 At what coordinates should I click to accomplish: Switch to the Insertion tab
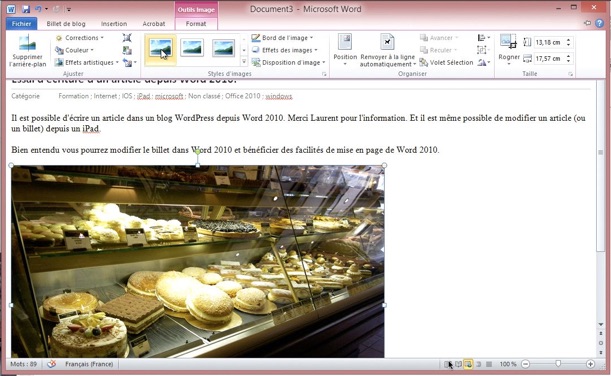tap(114, 24)
